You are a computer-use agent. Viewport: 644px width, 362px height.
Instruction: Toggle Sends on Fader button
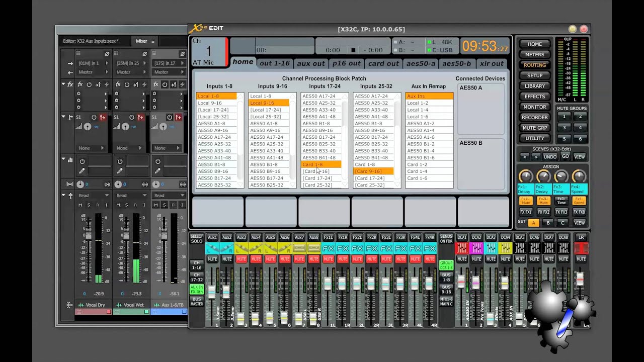pyautogui.click(x=446, y=239)
